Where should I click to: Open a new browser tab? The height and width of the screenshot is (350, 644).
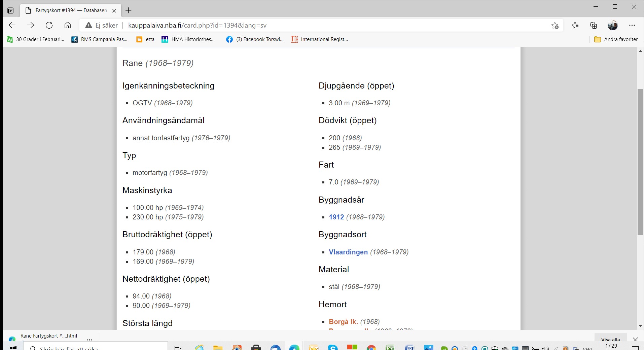point(129,10)
